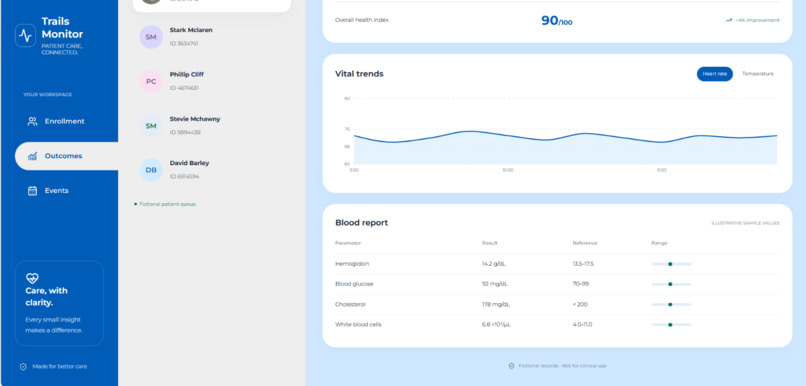The image size is (806, 386).
Task: Click the Made for better care text
Action: click(x=60, y=366)
